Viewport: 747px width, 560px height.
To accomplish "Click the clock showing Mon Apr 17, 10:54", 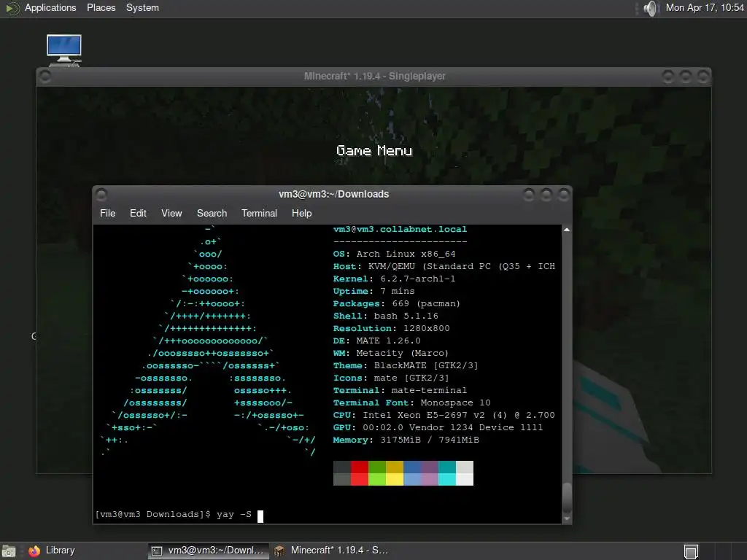I will point(705,7).
